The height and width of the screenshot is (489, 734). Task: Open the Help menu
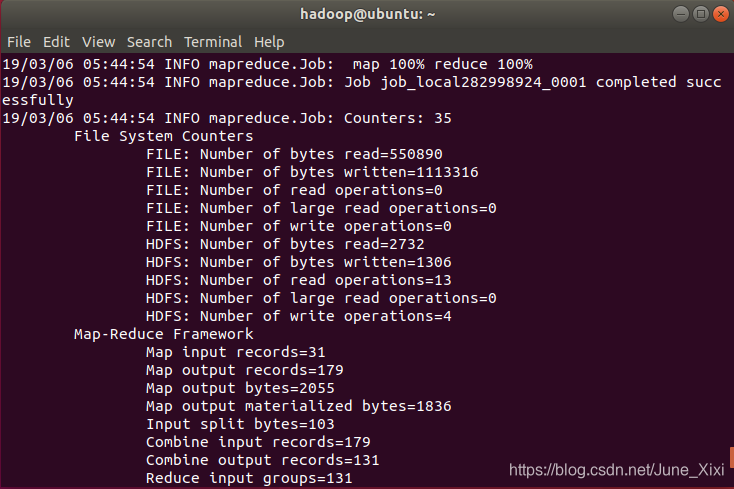click(269, 42)
